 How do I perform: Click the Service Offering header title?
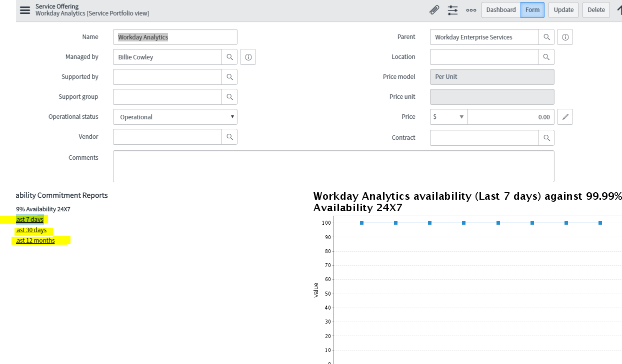click(57, 6)
